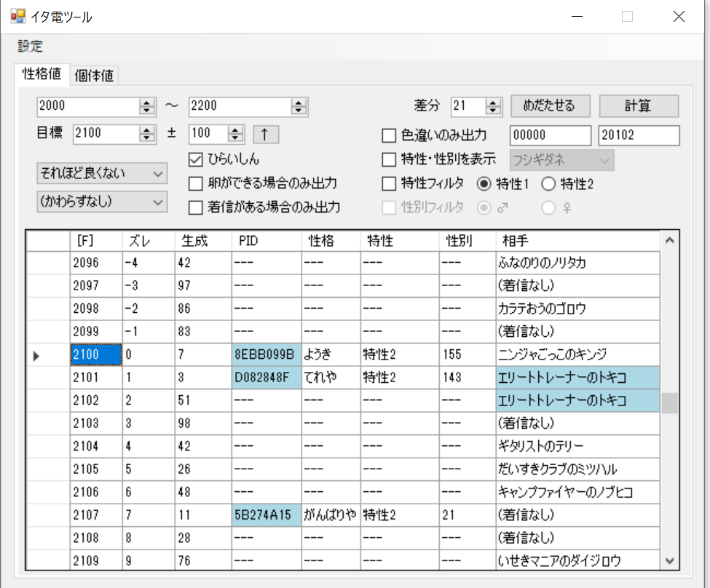Image resolution: width=710 pixels, height=588 pixels.
Task: Click エリートトレーナーのトキコ in row 2102
Action: click(577, 400)
